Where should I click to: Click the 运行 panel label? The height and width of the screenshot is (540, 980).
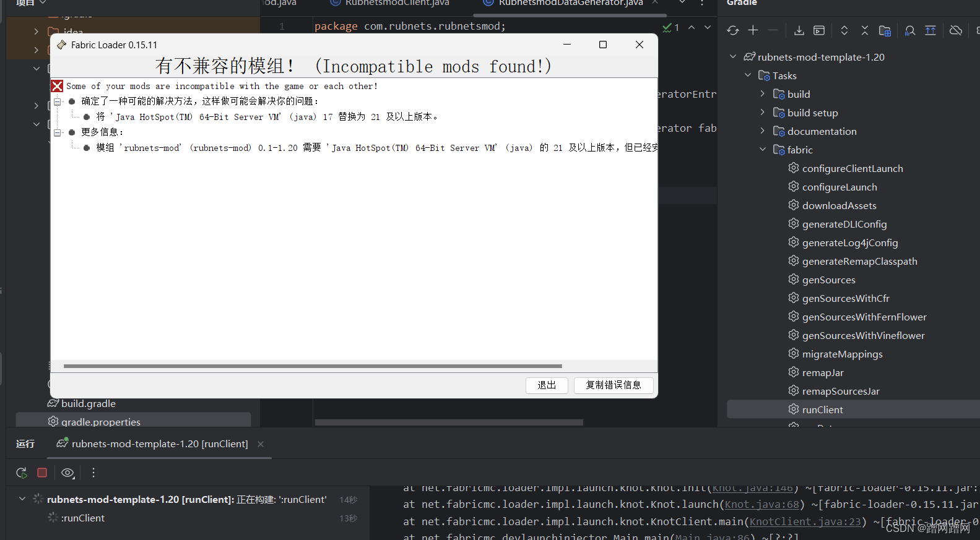[25, 444]
